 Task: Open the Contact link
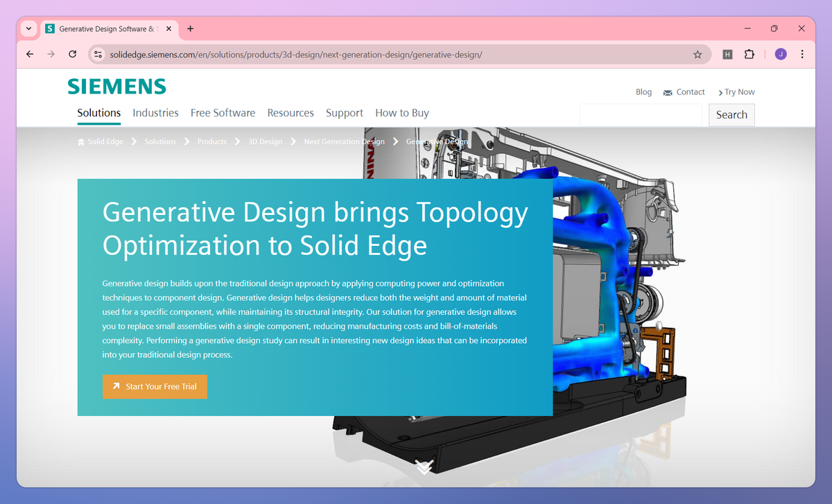(691, 92)
